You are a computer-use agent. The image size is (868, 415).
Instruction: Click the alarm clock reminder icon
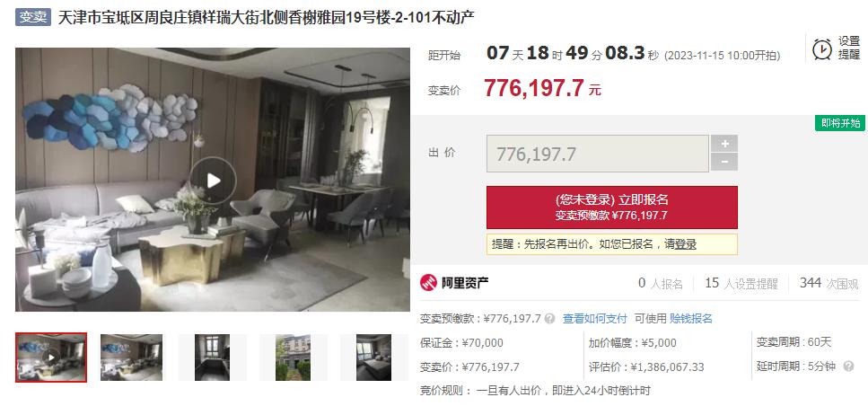(x=822, y=49)
